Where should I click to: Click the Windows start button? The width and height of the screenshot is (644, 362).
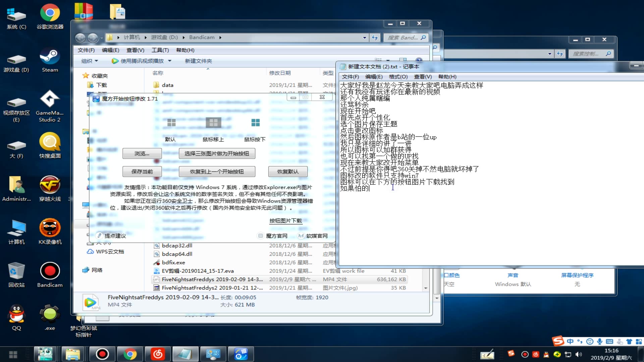click(x=13, y=354)
